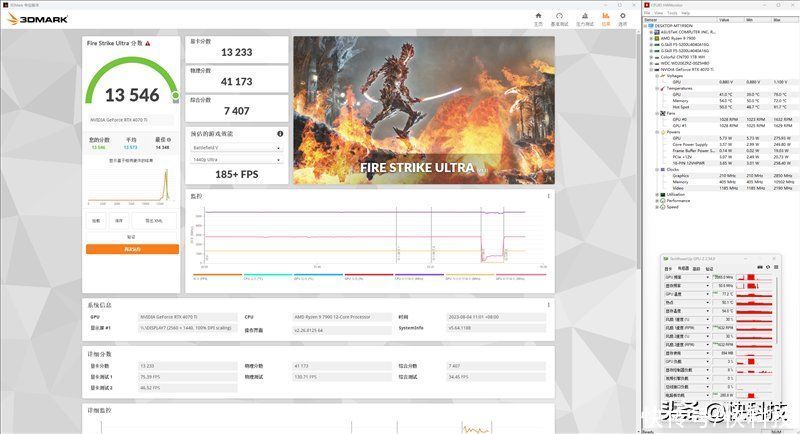Image resolution: width=800 pixels, height=434 pixels.
Task: Click the Export XML button
Action: [154, 221]
